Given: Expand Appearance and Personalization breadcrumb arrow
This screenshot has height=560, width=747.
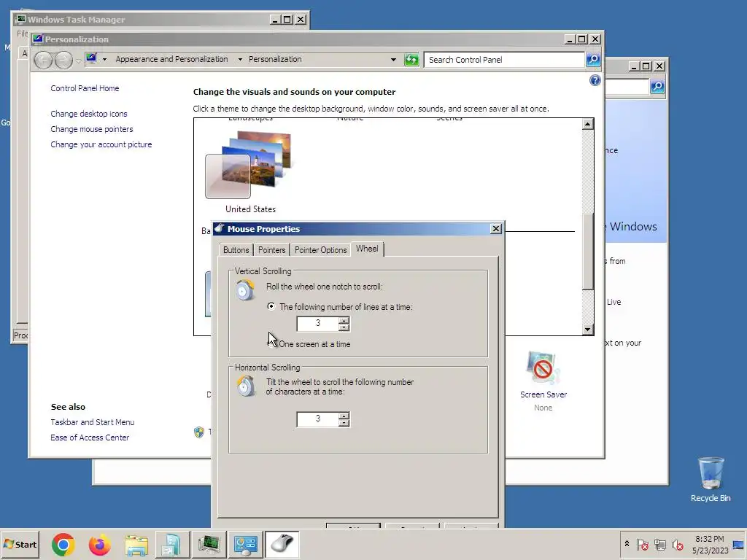Looking at the screenshot, I should coord(240,60).
